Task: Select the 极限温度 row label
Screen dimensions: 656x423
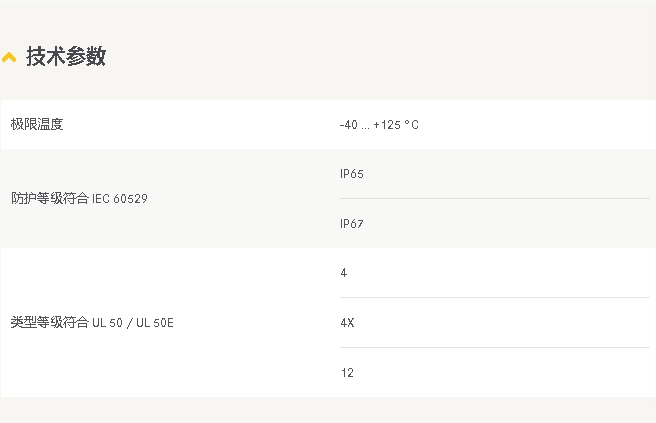Action: tap(37, 124)
